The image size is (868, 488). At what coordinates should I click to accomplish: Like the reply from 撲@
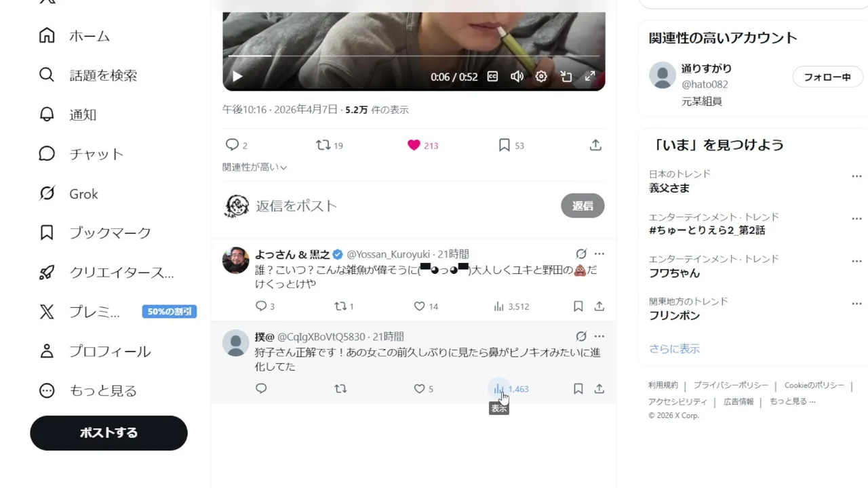point(419,389)
